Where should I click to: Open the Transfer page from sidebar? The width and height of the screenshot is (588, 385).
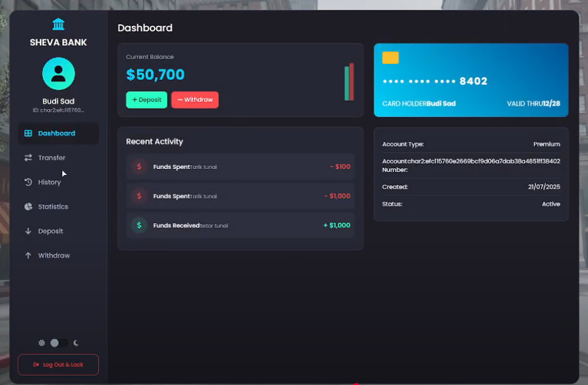pyautogui.click(x=58, y=157)
